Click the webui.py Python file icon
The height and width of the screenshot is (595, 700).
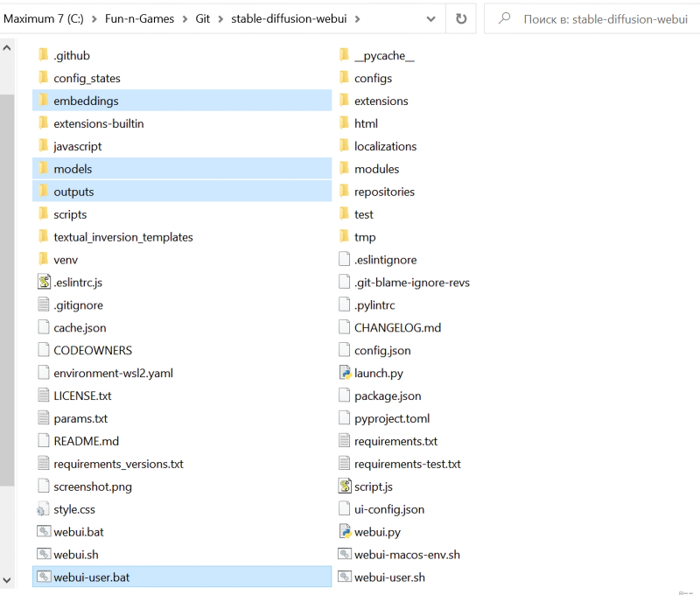[x=346, y=532]
